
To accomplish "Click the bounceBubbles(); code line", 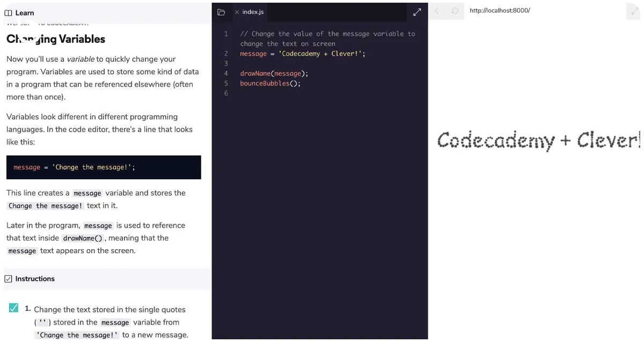I will pyautogui.click(x=270, y=83).
